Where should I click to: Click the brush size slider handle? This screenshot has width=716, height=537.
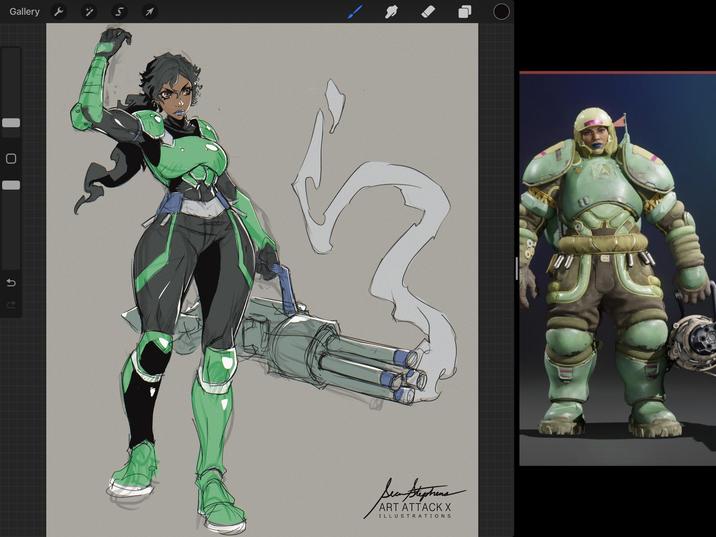pyautogui.click(x=11, y=123)
